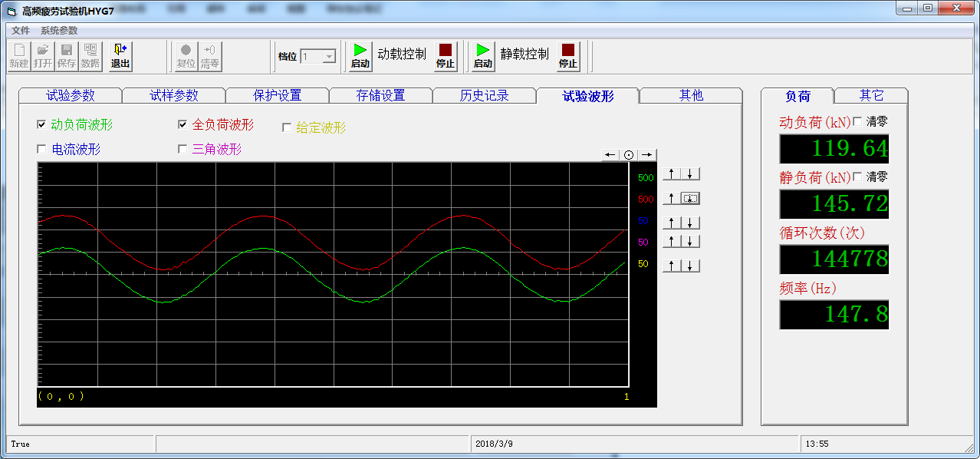Screen dimensions: 980x459
Task: Enable 电流波形 current waveform checkbox
Action: pyautogui.click(x=41, y=149)
